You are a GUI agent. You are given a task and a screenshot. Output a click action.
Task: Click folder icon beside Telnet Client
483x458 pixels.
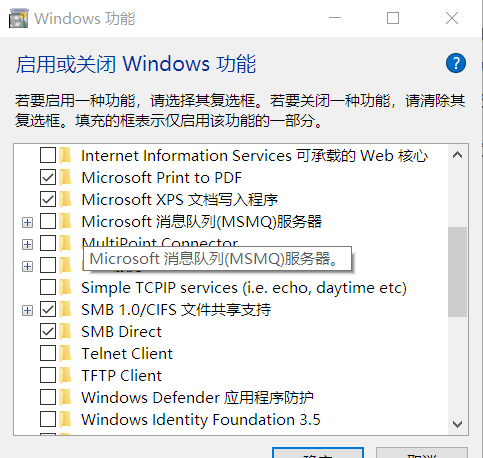click(66, 353)
